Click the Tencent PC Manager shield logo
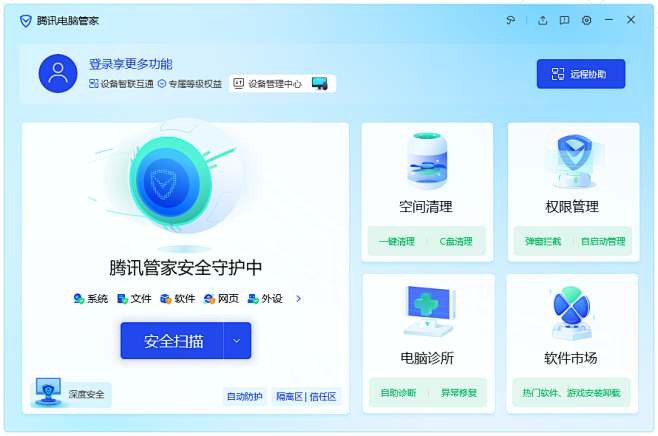Viewport: 658px width, 436px height. pyautogui.click(x=26, y=21)
